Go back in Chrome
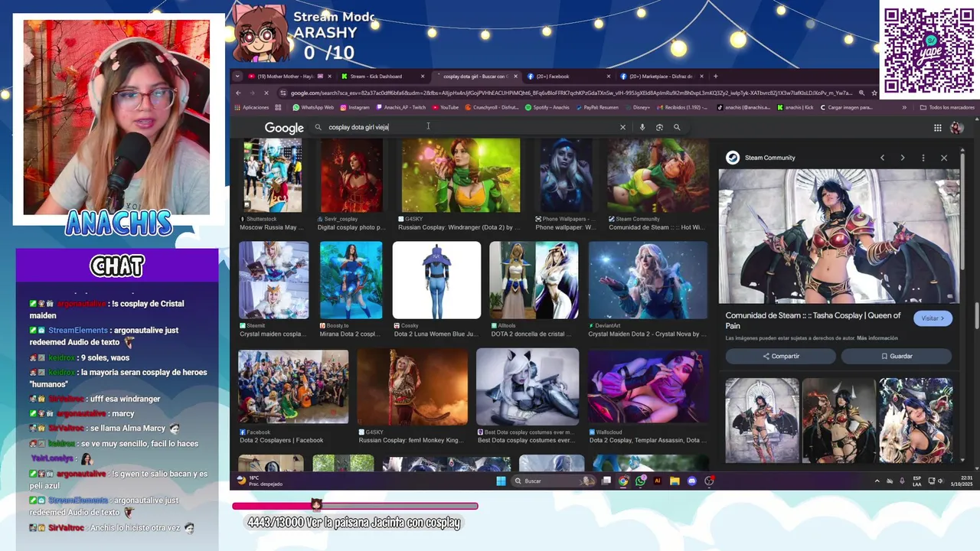Image resolution: width=980 pixels, height=551 pixels. click(238, 93)
